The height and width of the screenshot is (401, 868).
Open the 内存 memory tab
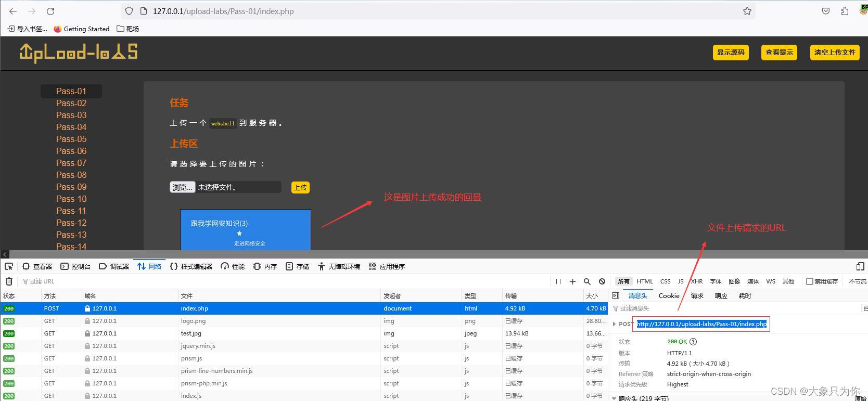pos(265,266)
